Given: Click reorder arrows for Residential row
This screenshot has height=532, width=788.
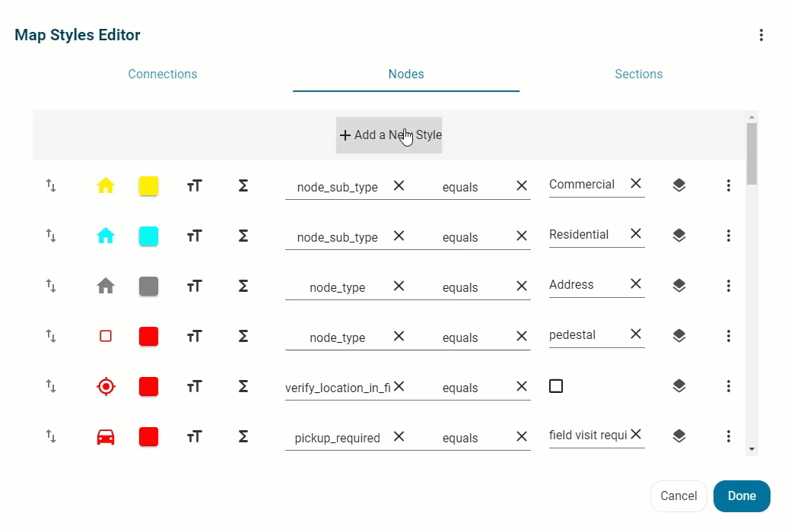Looking at the screenshot, I should (x=51, y=236).
